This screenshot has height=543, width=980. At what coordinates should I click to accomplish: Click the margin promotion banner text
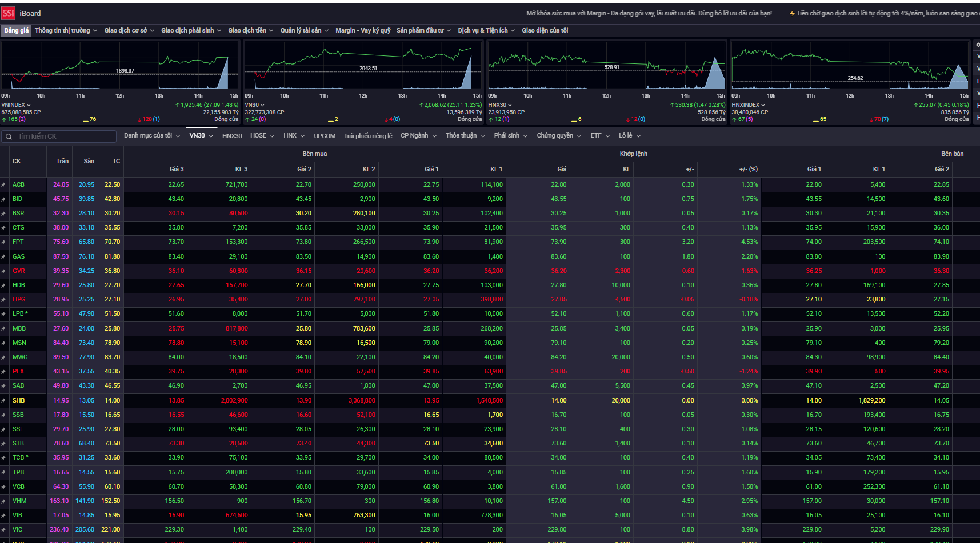(649, 13)
